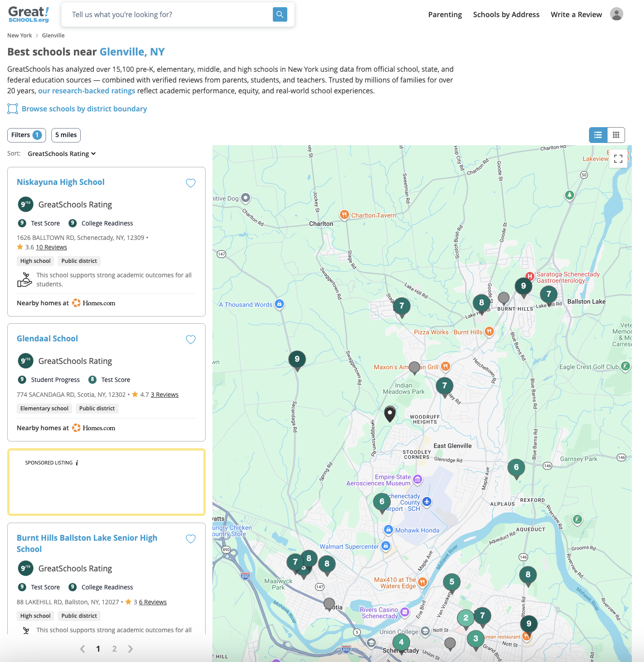Viewport: 644px width, 662px height.
Task: Click Browse schools by district boundary
Action: 84,109
